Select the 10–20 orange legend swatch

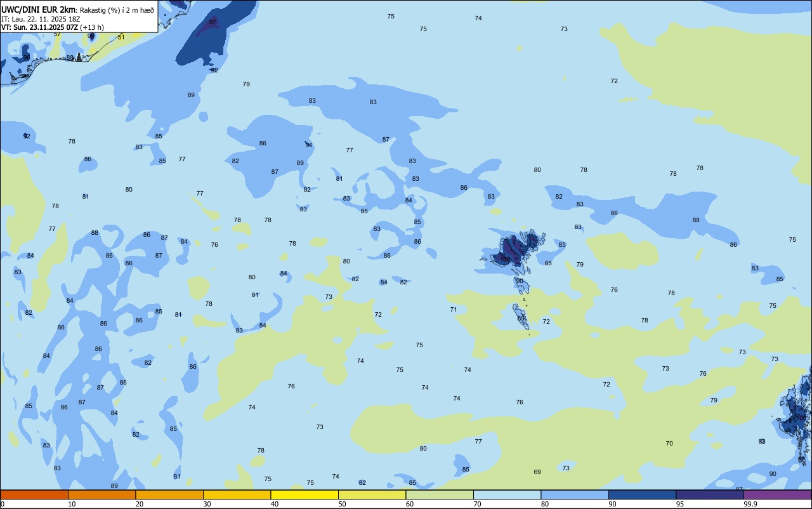coord(101,494)
